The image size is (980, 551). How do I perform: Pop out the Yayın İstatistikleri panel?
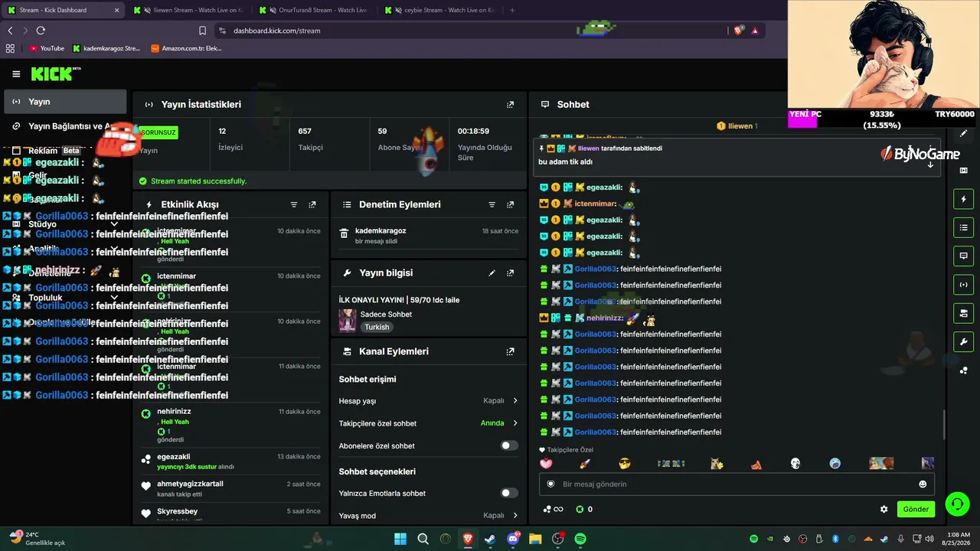tap(511, 104)
